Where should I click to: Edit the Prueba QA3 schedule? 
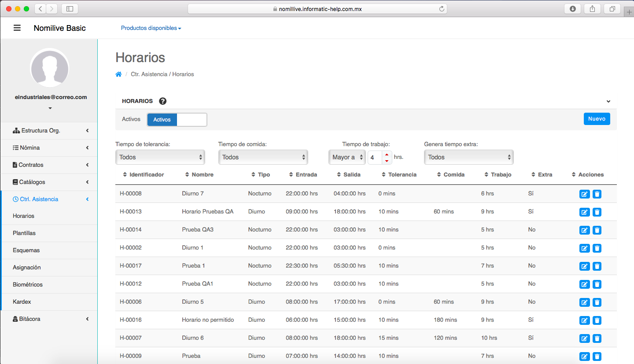[x=584, y=230]
